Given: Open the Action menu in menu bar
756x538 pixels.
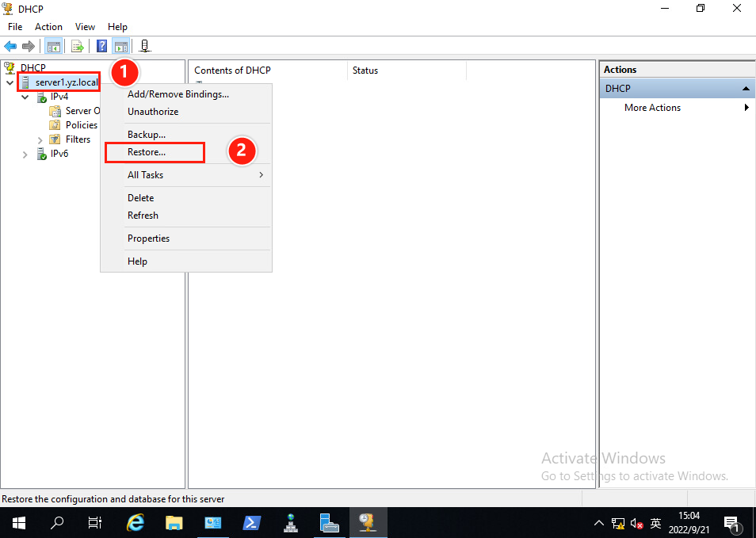Looking at the screenshot, I should coord(48,27).
